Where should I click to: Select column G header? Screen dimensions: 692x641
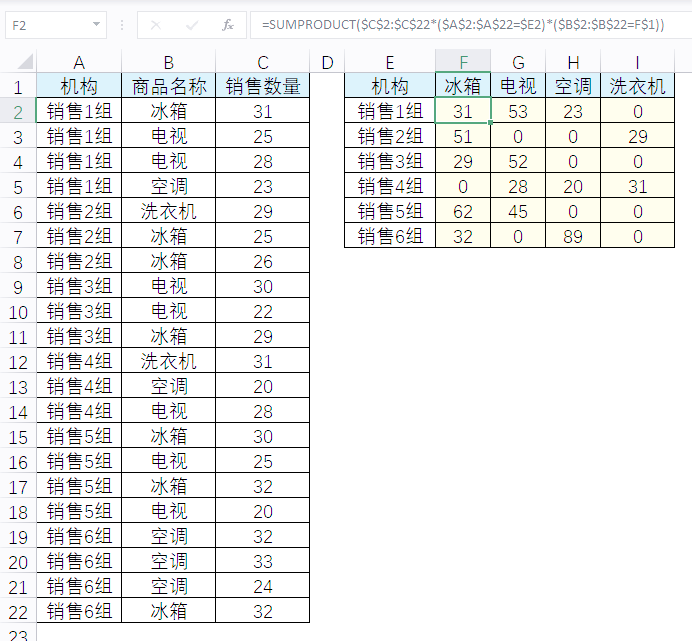pyautogui.click(x=518, y=62)
